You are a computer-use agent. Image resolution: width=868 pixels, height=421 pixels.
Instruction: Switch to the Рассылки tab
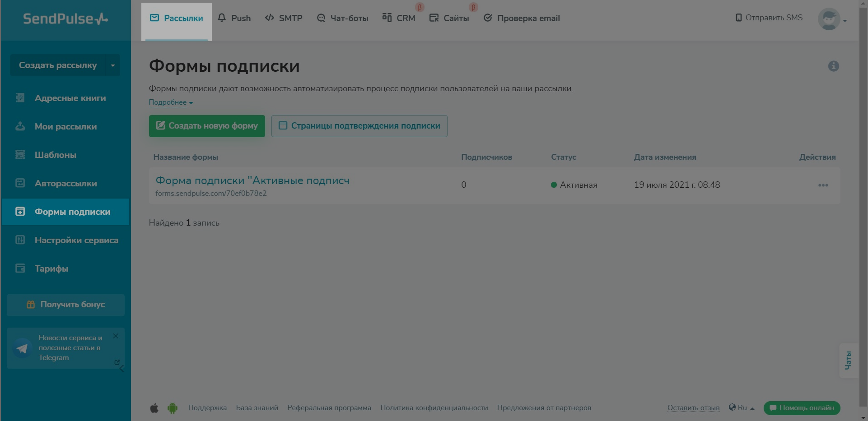click(x=177, y=18)
